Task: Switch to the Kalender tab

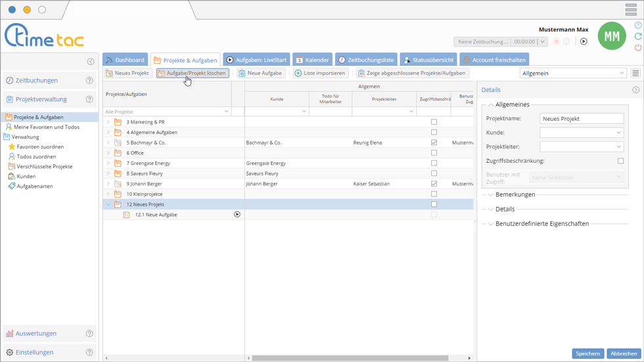Action: click(311, 60)
